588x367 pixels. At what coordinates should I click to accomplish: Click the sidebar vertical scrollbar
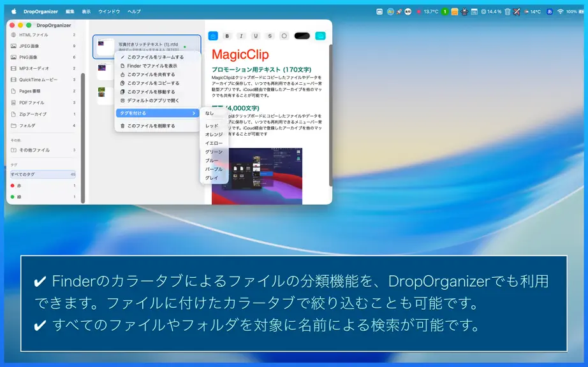(x=83, y=138)
